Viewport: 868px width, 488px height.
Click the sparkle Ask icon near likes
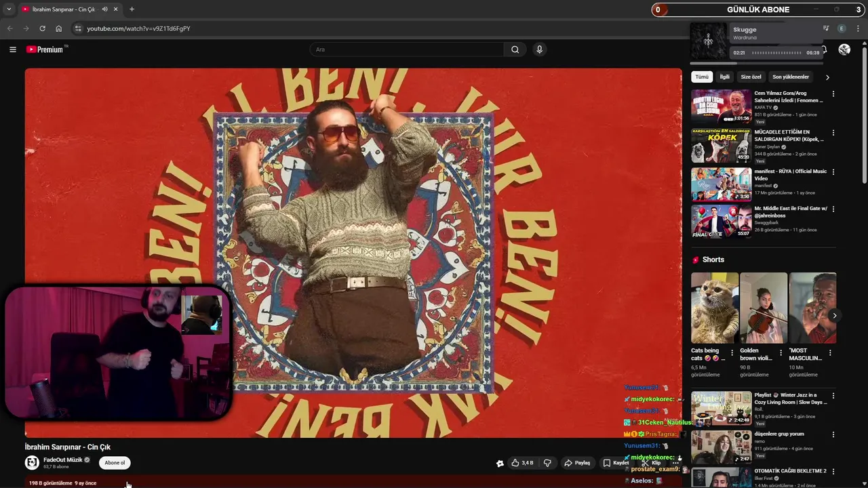(500, 464)
